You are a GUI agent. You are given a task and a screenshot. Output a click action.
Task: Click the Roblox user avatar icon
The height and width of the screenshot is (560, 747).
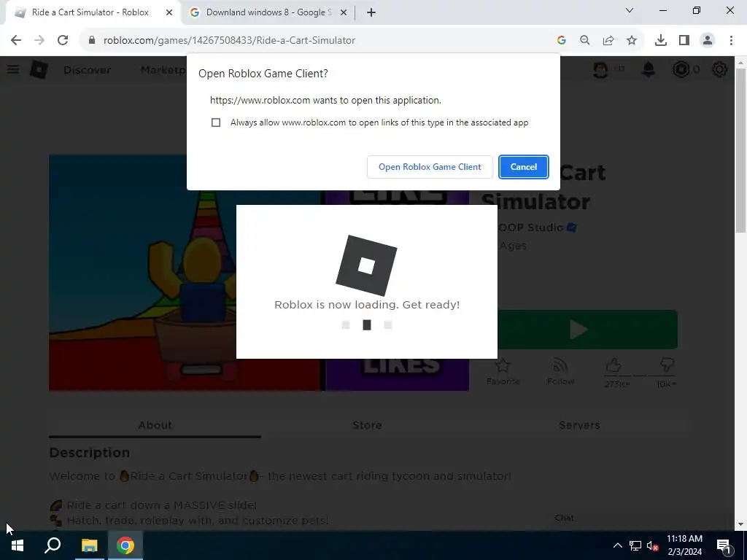600,69
